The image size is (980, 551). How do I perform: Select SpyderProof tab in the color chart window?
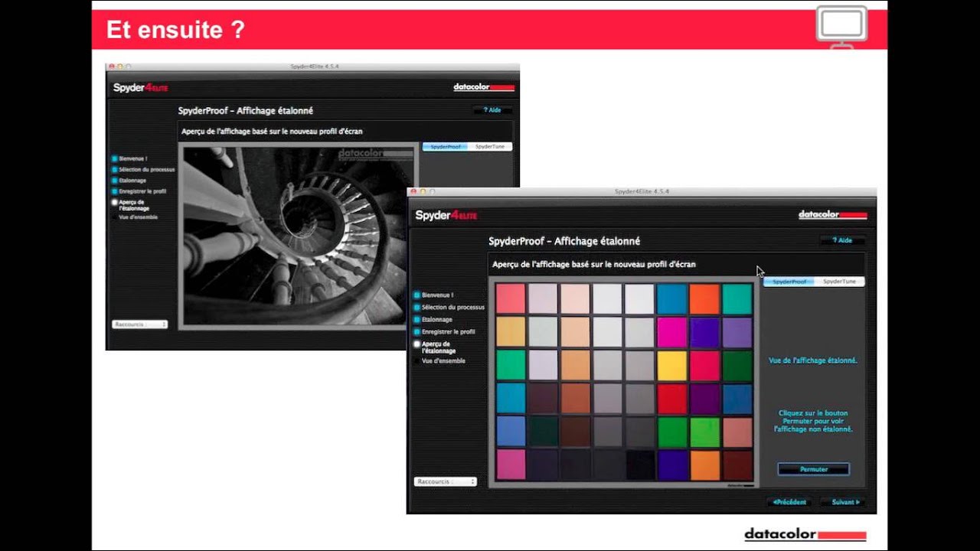coord(789,282)
